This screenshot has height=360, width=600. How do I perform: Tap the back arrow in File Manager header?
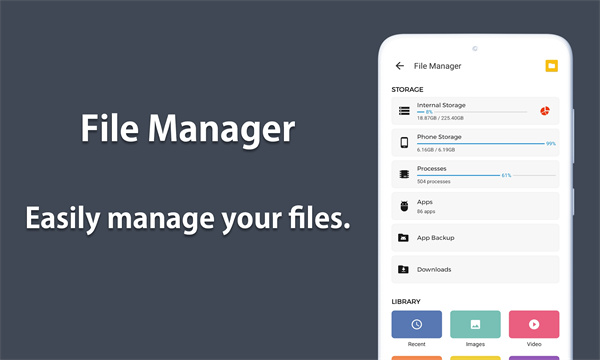click(399, 66)
